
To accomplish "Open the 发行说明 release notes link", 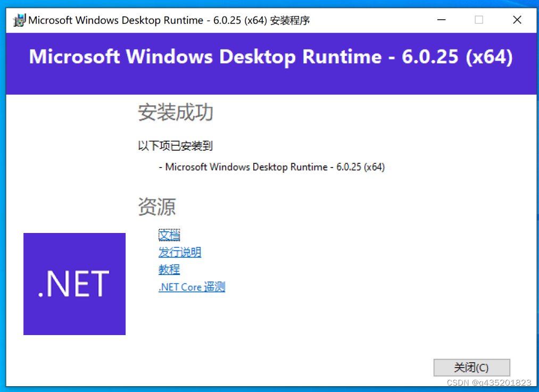I will click(180, 252).
